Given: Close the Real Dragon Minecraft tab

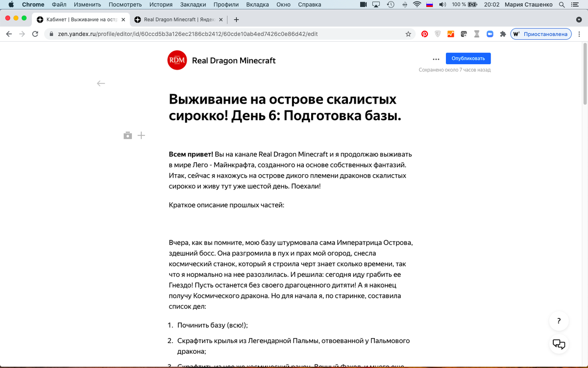Looking at the screenshot, I should point(220,20).
